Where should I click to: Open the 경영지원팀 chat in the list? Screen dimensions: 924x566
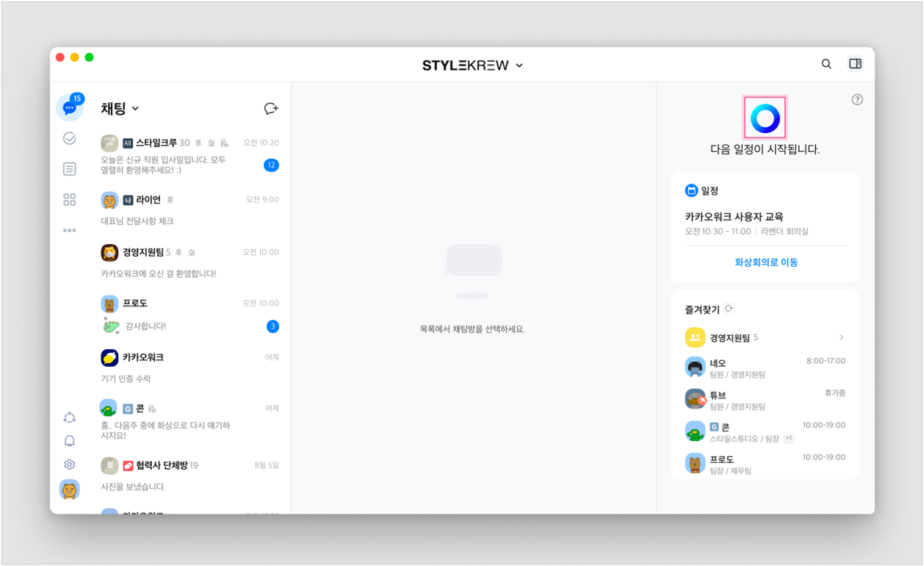coord(190,262)
